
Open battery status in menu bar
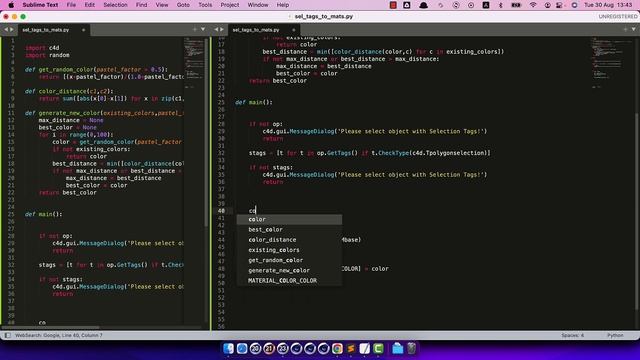click(516, 5)
